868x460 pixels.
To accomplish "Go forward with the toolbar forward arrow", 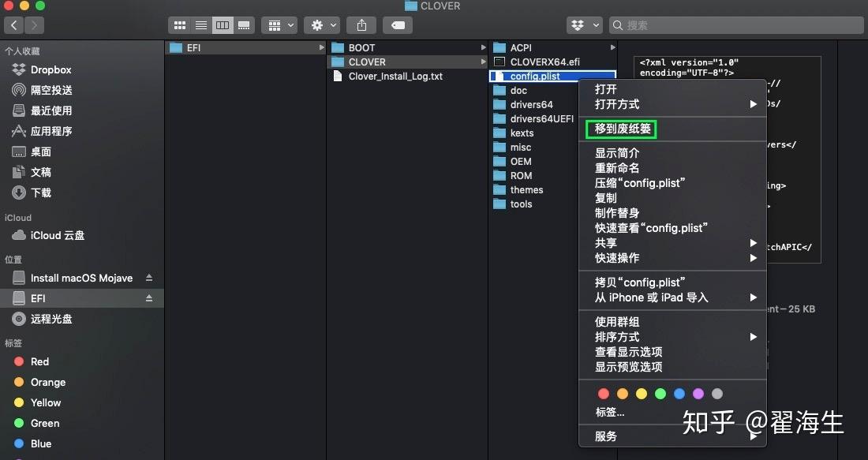I will (x=34, y=25).
